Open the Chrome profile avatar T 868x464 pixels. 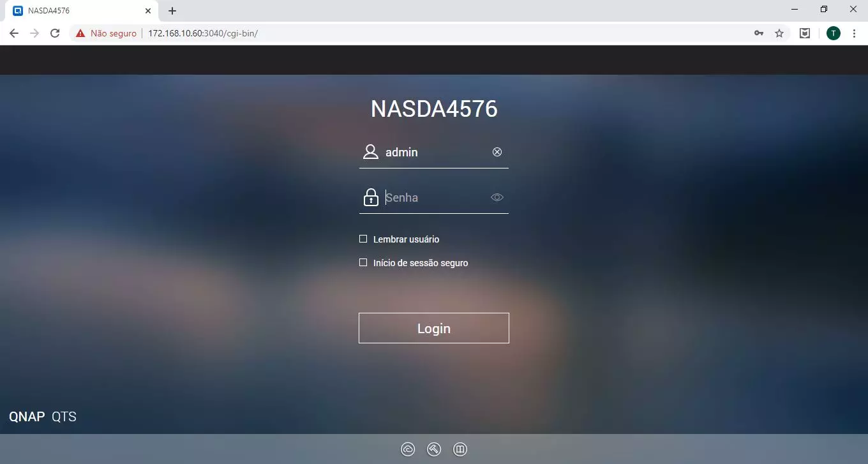tap(834, 33)
